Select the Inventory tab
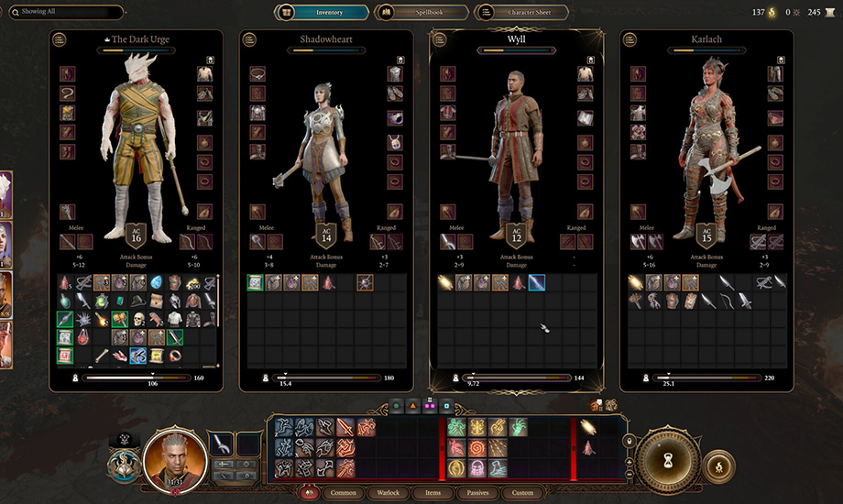This screenshot has width=843, height=504. pyautogui.click(x=322, y=12)
